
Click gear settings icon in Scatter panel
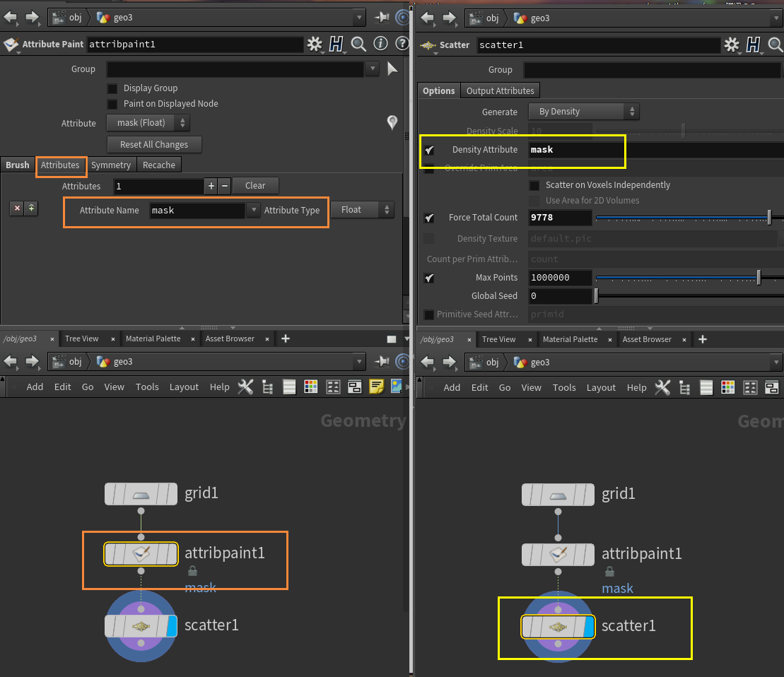[x=732, y=45]
